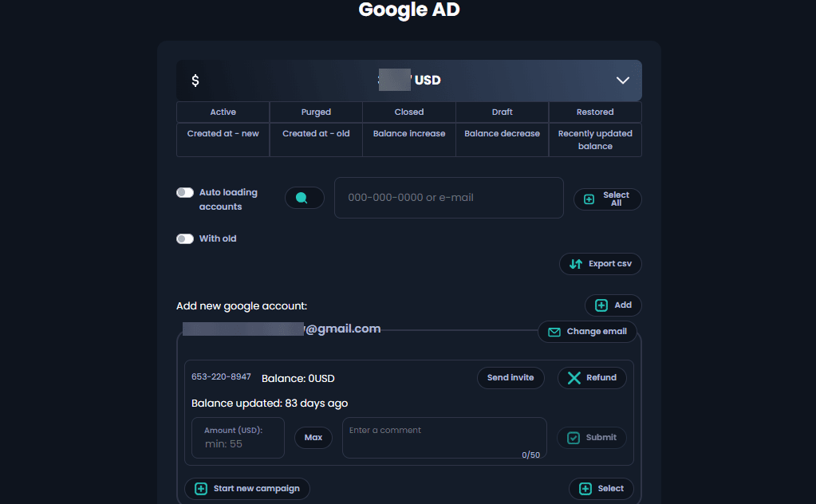Click the Export csv button

600,264
